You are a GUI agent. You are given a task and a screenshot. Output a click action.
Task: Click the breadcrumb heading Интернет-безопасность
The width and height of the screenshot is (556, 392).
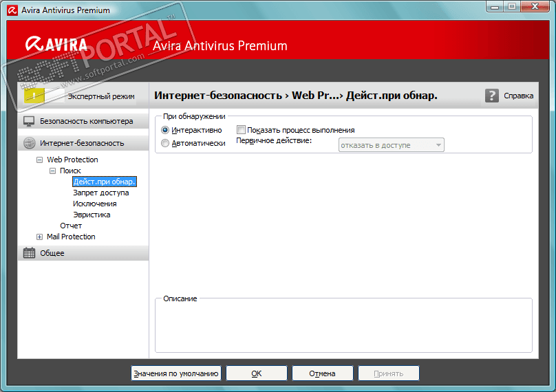point(218,96)
